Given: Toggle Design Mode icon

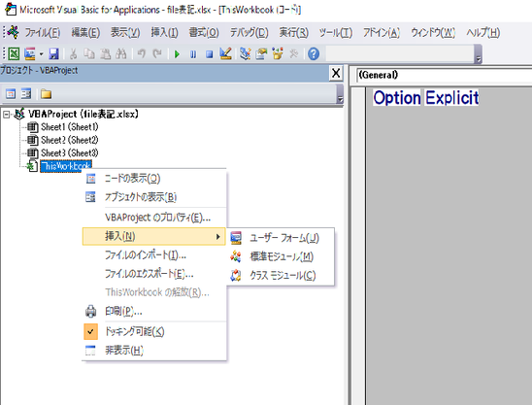Looking at the screenshot, I should click(x=225, y=53).
